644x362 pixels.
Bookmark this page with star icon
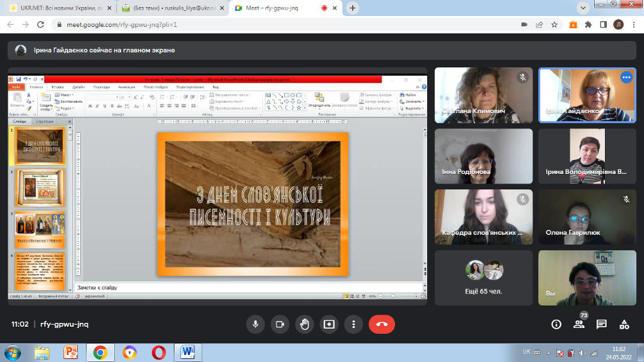click(x=554, y=24)
